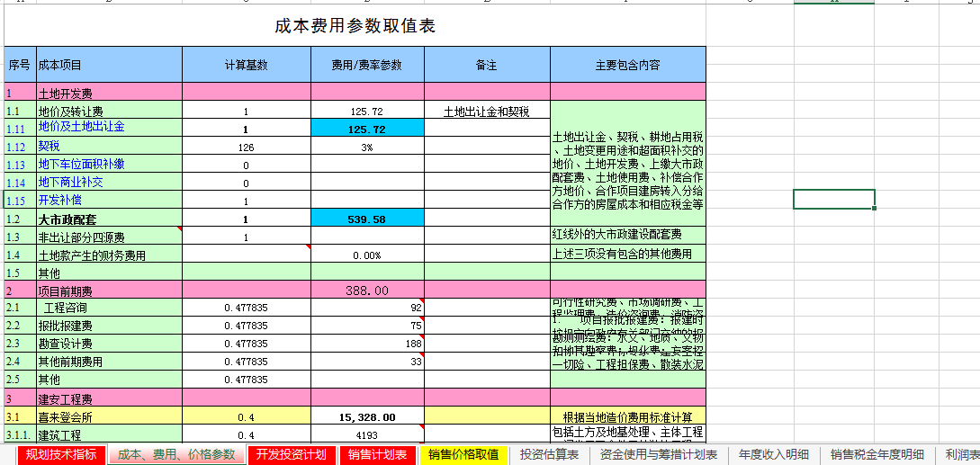
Task: Select the bold 大市政配套 cell
Action: [x=110, y=219]
